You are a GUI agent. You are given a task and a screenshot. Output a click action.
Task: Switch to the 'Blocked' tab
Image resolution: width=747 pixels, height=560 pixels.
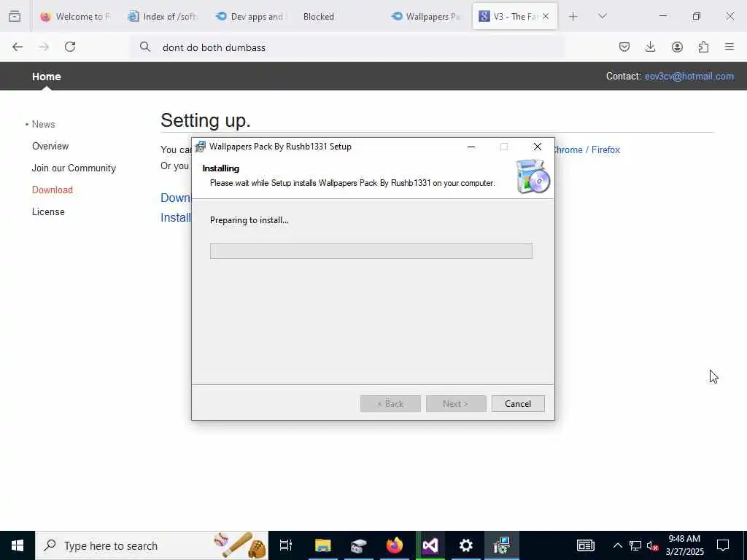(337, 16)
